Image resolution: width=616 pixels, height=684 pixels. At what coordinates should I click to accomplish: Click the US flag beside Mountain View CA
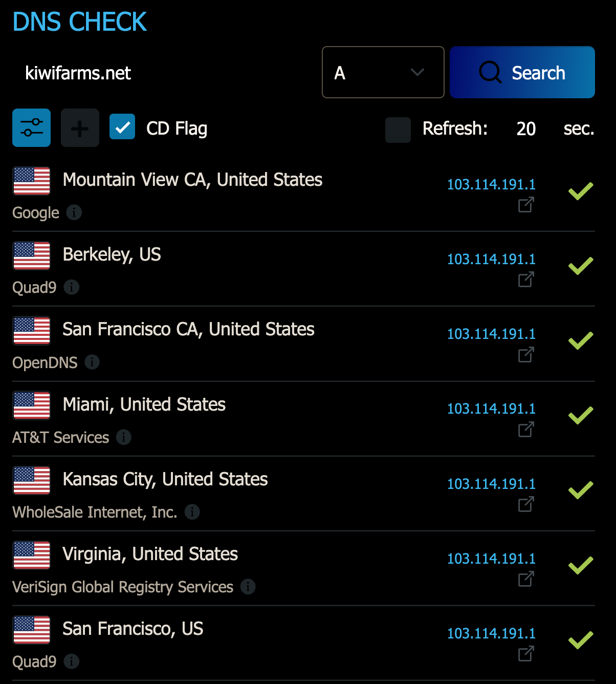pos(32,181)
